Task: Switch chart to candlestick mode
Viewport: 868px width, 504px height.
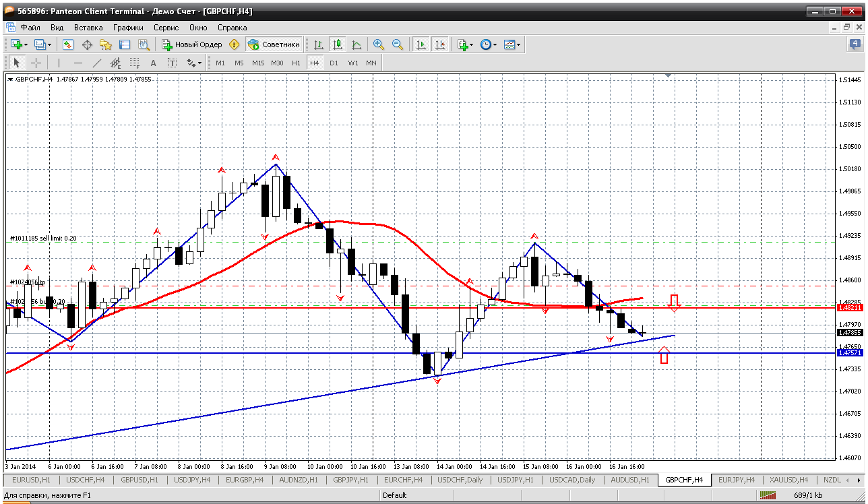Action: pos(338,44)
